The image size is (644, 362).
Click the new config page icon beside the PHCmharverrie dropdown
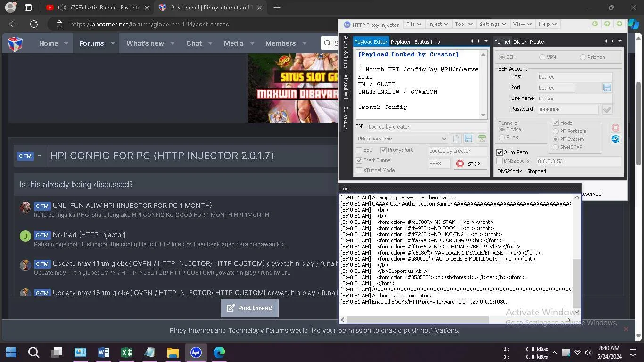[x=455, y=139]
